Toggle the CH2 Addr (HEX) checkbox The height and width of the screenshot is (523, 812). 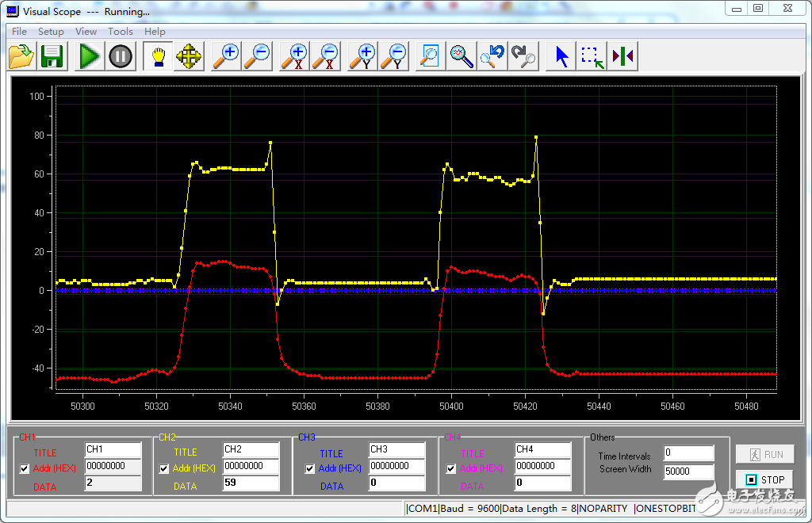pyautogui.click(x=164, y=468)
